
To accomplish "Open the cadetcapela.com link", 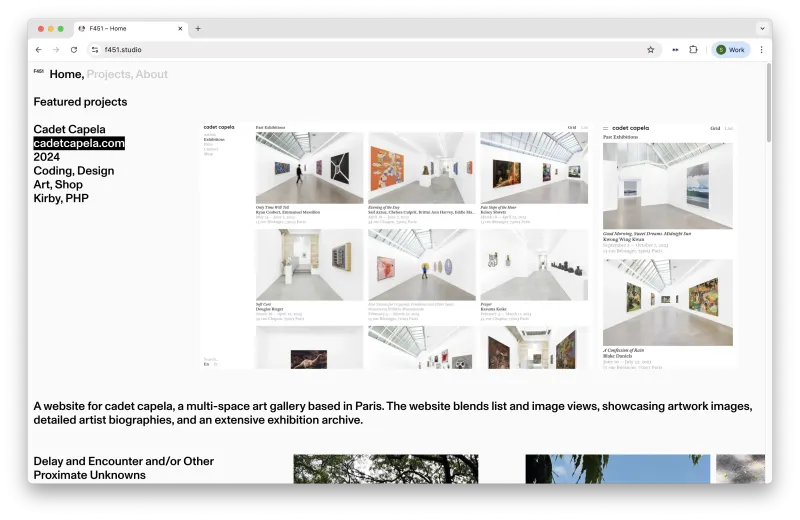I will point(79,143).
